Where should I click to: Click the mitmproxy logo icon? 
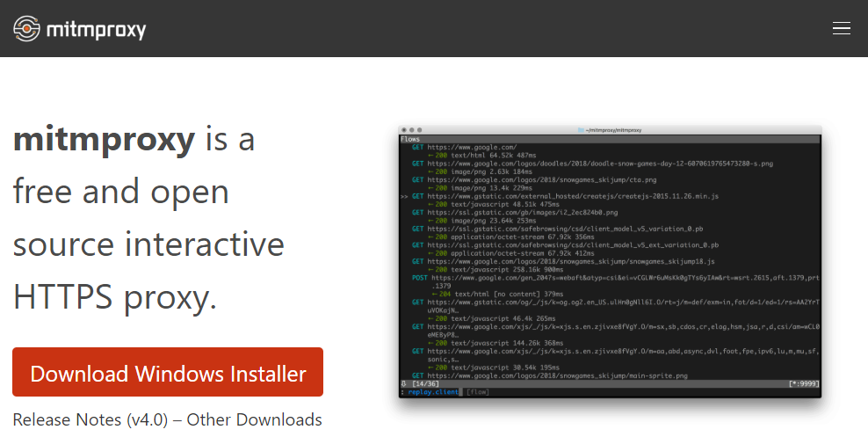(x=26, y=28)
